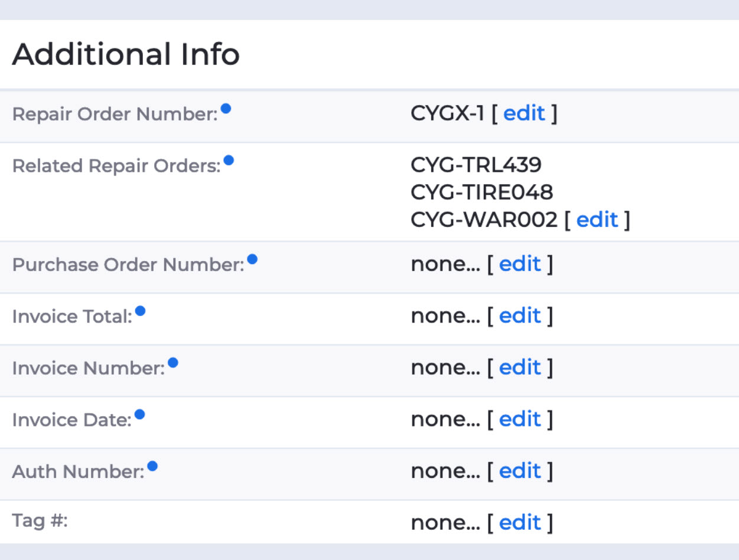Open edit for Auth Number
Image resolution: width=739 pixels, height=560 pixels.
(520, 471)
